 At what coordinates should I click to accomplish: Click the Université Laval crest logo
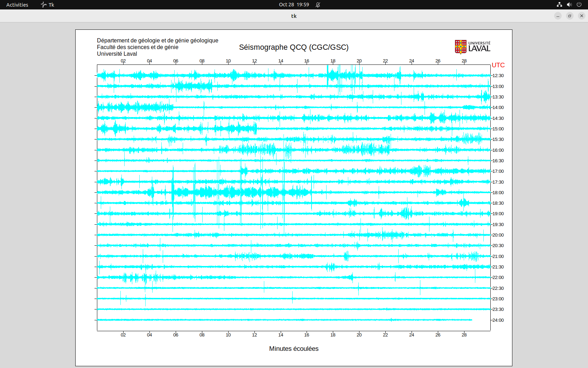click(x=472, y=47)
